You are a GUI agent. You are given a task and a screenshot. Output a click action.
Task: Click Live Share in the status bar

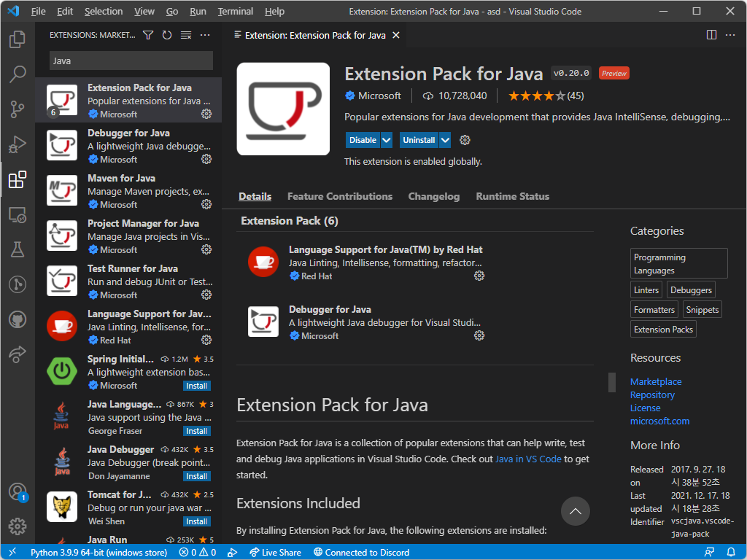tap(276, 553)
